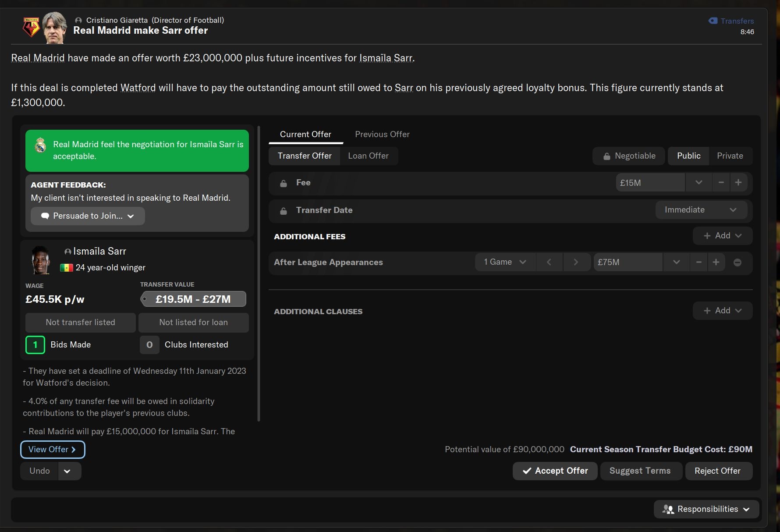Open the £75M amount dropdown arrow
Image resolution: width=780 pixels, height=532 pixels.
[676, 262]
